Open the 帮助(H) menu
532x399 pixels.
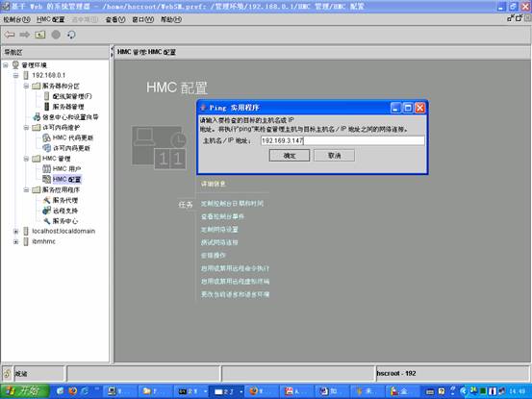pyautogui.click(x=170, y=19)
